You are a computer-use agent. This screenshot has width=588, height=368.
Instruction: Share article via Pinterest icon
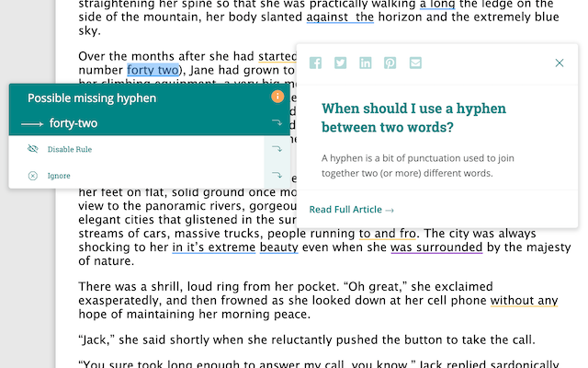coord(390,63)
